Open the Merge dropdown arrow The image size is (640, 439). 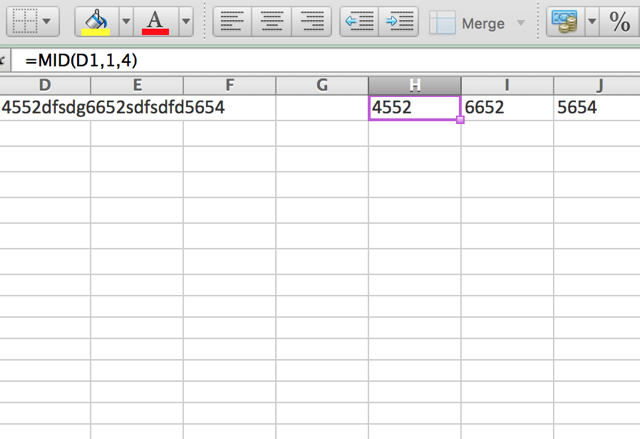[x=520, y=23]
